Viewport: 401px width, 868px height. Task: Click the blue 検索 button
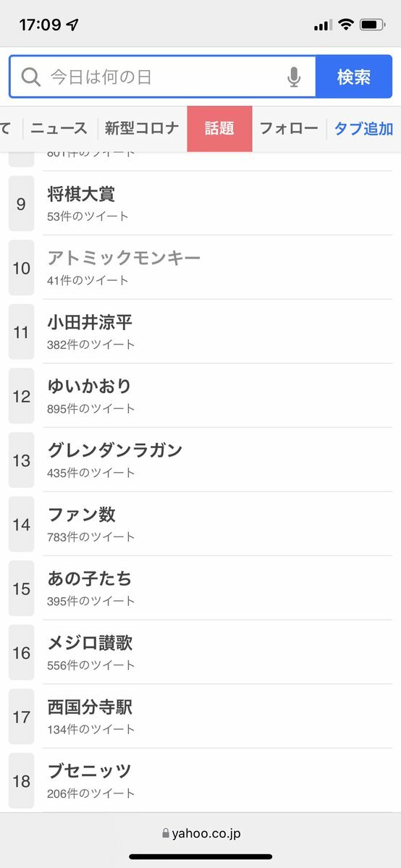(x=354, y=77)
